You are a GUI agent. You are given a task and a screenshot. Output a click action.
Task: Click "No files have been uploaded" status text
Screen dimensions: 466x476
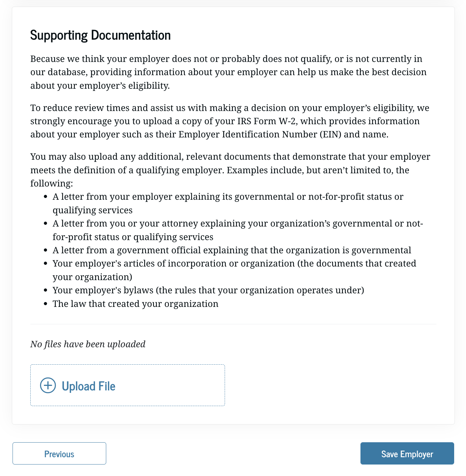tap(88, 344)
